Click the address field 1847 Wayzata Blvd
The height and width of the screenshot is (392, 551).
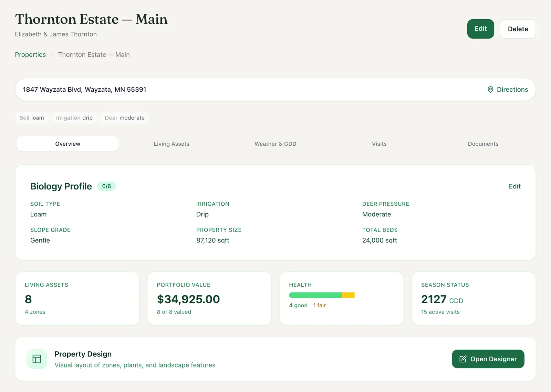click(275, 90)
